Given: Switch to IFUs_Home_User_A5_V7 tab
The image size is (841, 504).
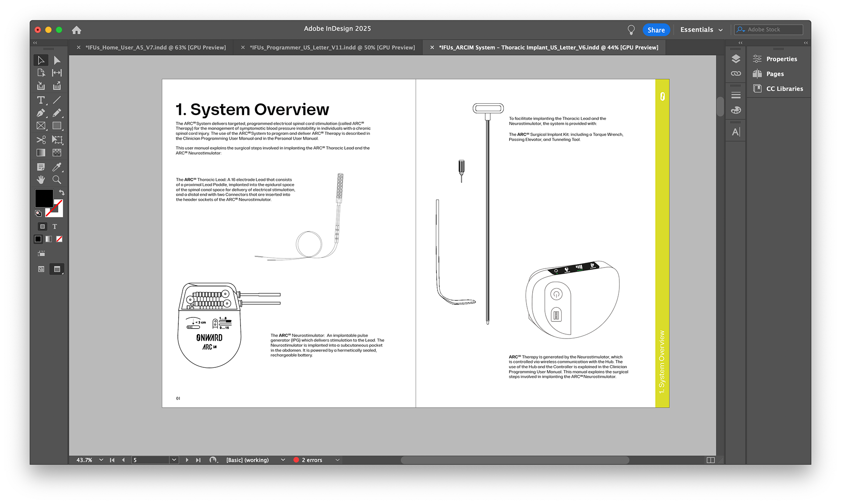Looking at the screenshot, I should click(155, 47).
